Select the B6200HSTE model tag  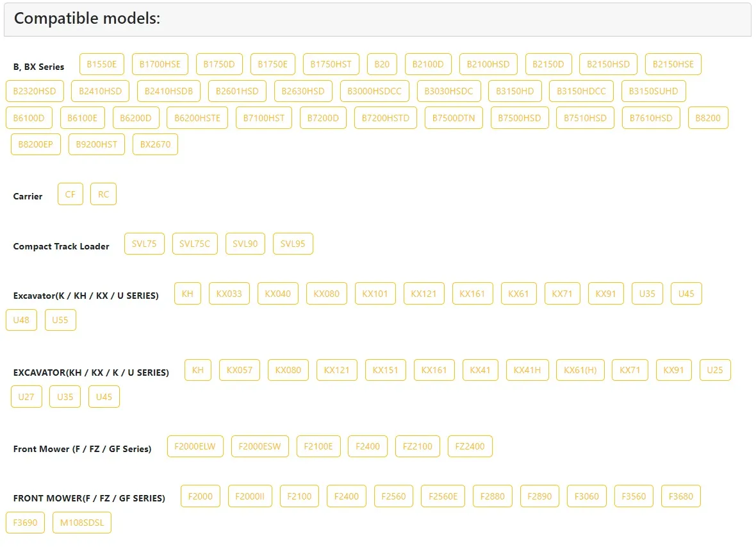(x=197, y=118)
